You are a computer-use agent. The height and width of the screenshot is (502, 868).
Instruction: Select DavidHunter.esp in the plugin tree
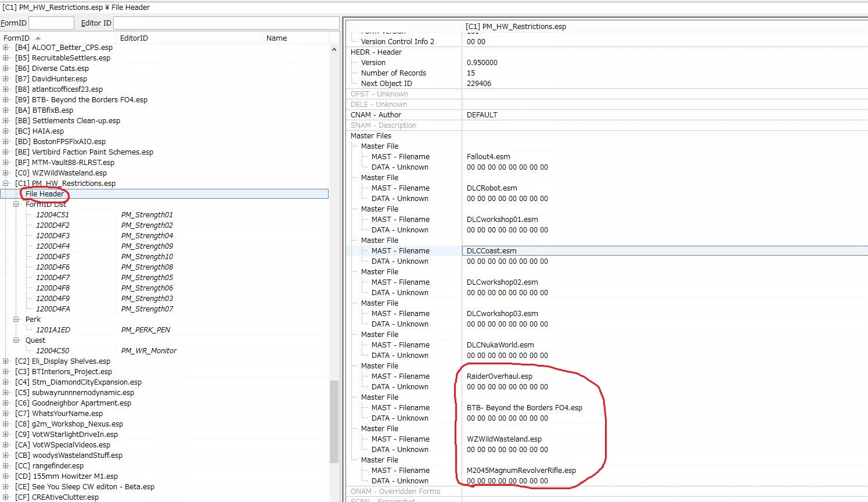[51, 79]
